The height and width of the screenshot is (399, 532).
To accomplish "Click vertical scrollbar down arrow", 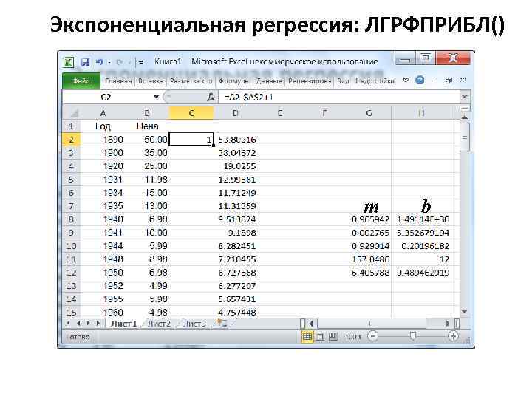I will pos(465,312).
